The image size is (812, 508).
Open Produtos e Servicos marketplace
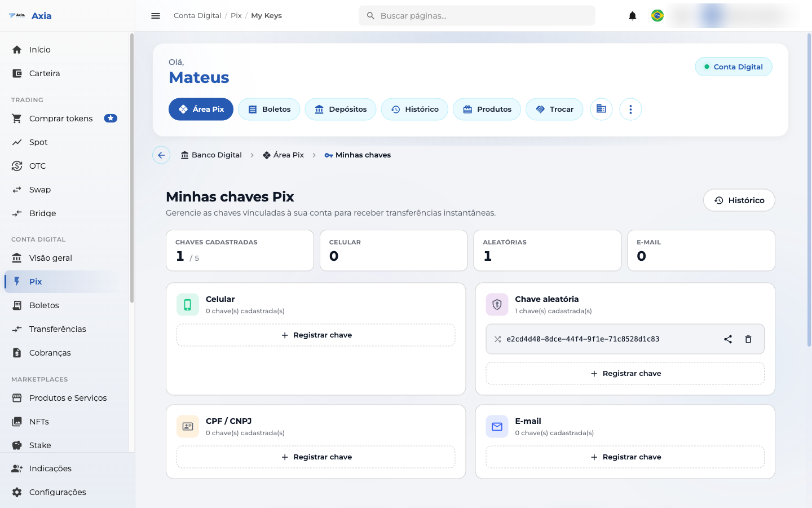pos(64,398)
